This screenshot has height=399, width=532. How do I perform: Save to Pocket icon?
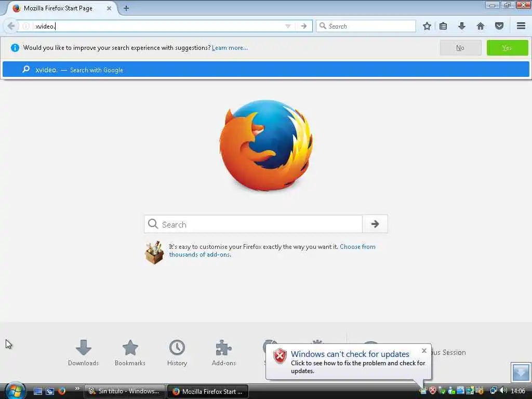[499, 26]
